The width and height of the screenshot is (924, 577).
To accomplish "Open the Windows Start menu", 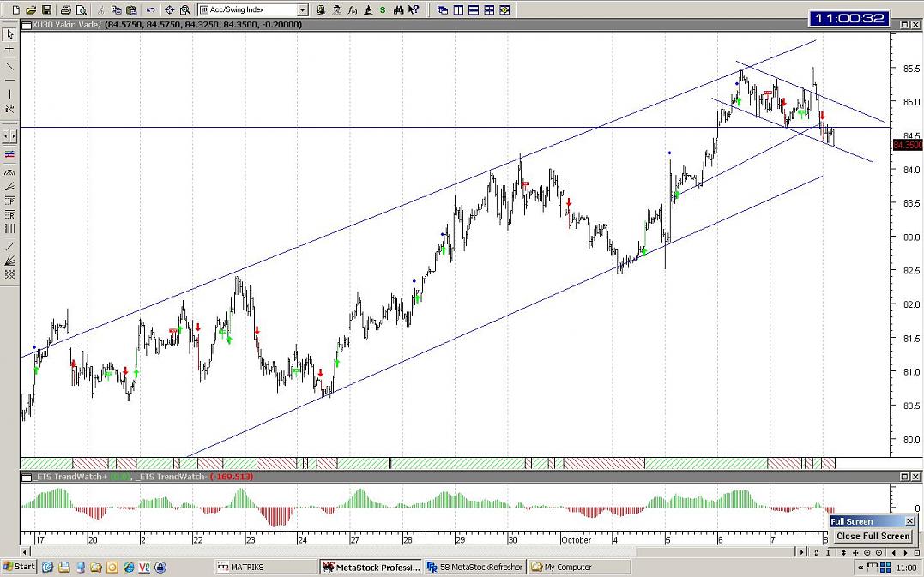I will point(19,567).
